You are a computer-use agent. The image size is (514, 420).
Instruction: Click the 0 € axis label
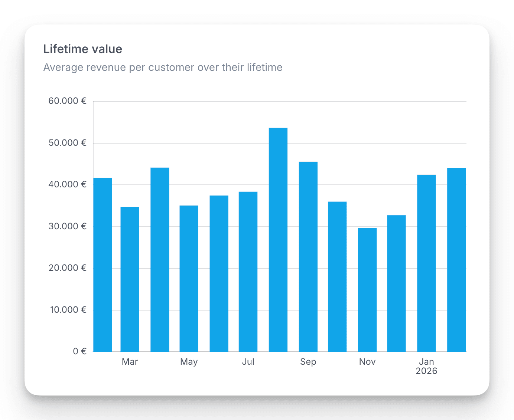pyautogui.click(x=79, y=351)
